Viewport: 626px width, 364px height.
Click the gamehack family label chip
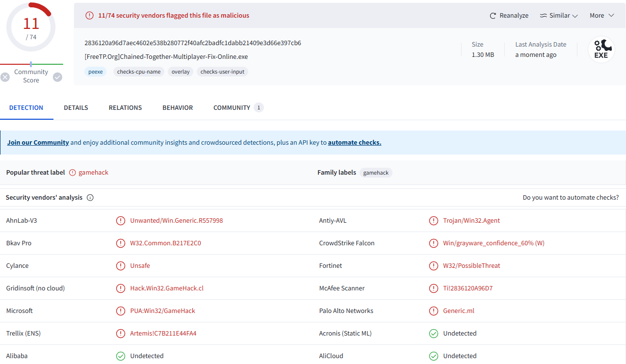coord(376,173)
